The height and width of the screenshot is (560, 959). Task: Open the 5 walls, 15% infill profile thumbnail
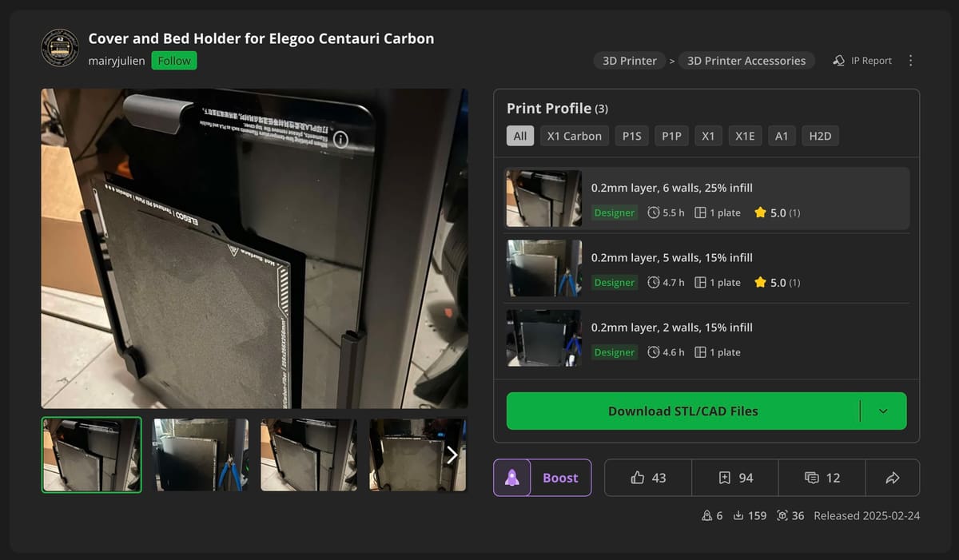tap(544, 268)
